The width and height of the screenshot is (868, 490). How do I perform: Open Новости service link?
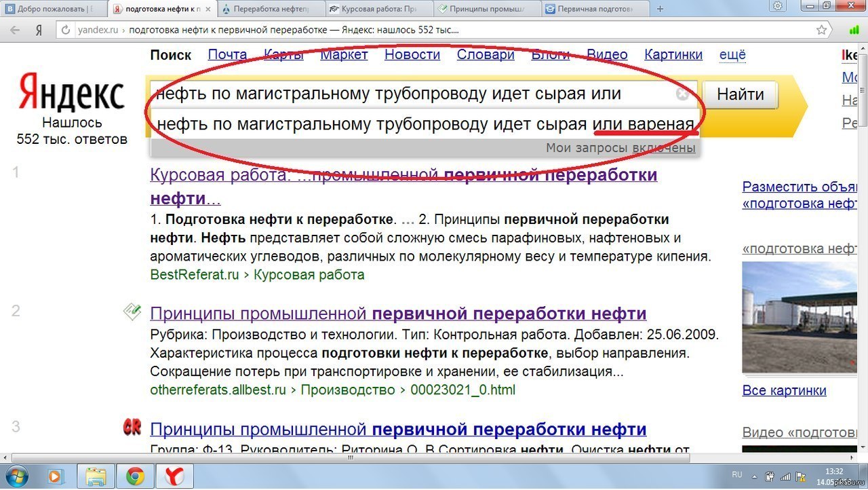pos(412,55)
